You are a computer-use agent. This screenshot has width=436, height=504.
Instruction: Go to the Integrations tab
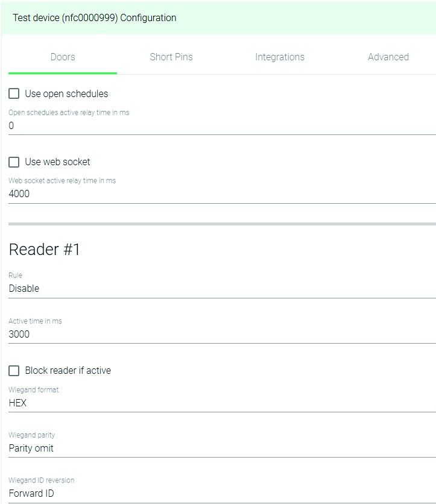coord(280,57)
